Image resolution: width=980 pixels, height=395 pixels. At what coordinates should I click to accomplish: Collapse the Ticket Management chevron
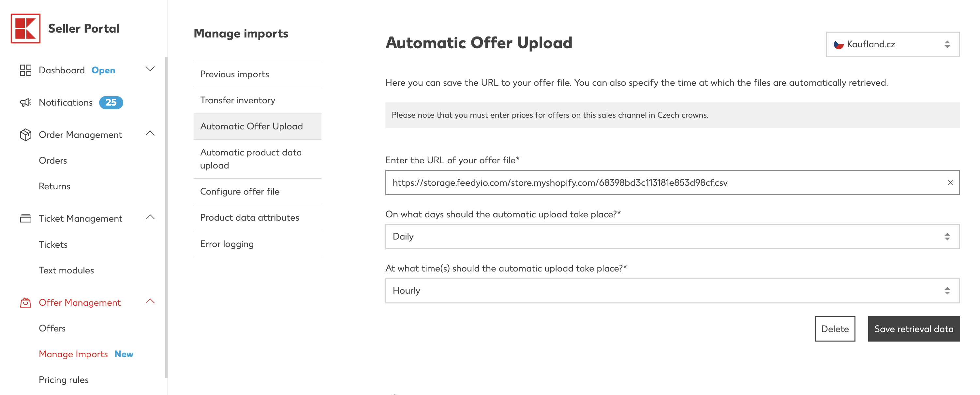point(150,217)
